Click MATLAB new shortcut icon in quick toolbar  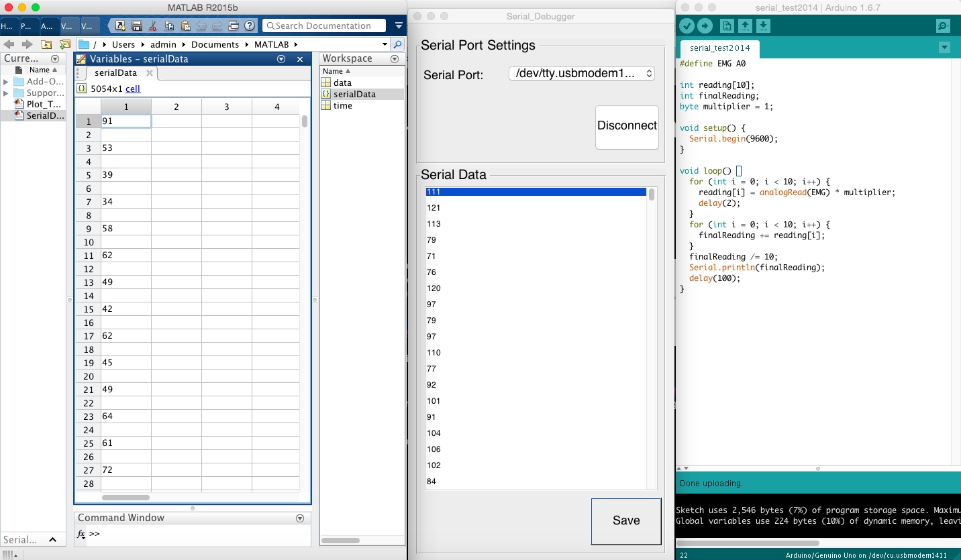coord(121,25)
